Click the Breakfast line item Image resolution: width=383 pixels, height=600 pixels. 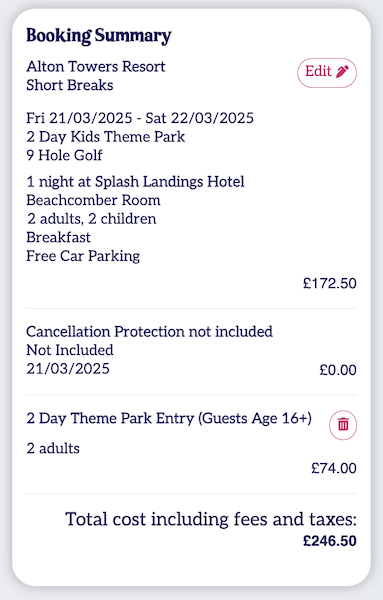[x=58, y=237]
